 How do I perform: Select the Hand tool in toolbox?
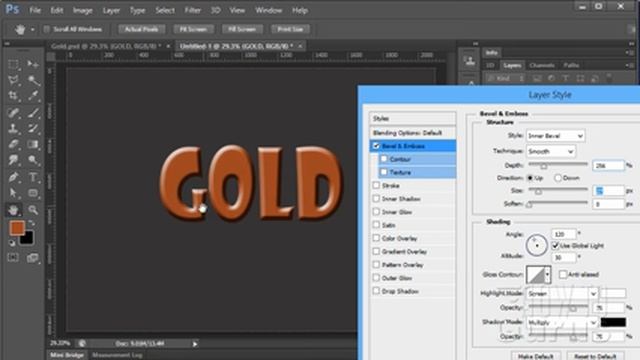(13, 210)
